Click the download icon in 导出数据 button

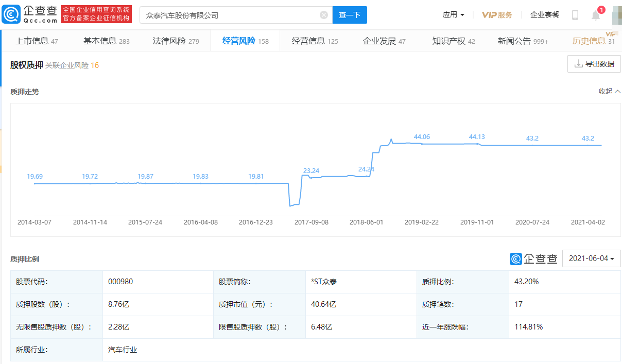[x=578, y=64]
